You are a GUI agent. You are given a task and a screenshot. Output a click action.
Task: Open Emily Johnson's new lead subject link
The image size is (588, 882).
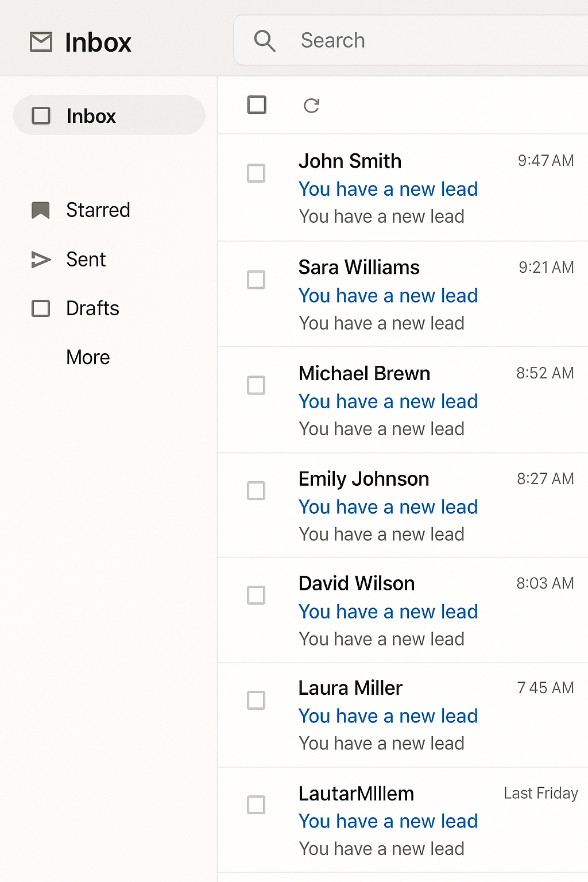388,507
